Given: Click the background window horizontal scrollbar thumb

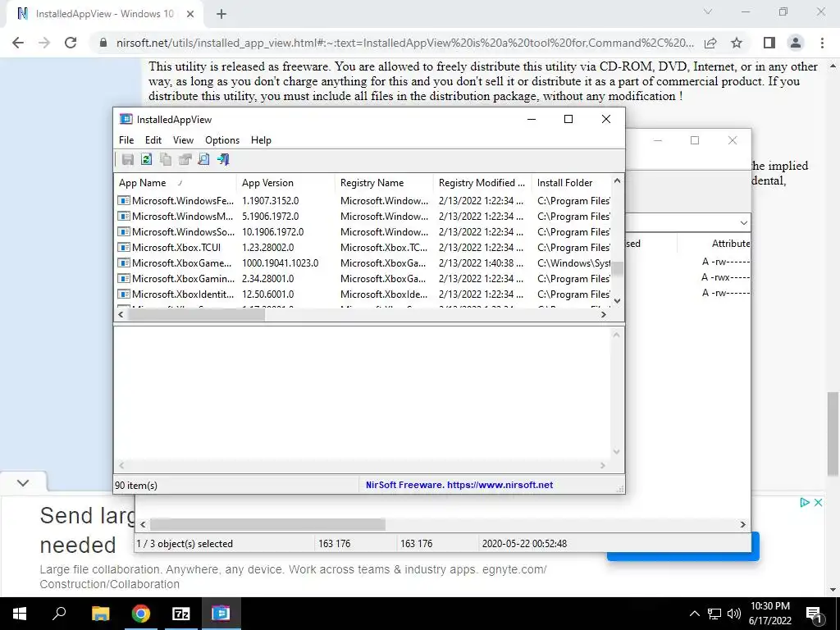Looking at the screenshot, I should pos(267,524).
